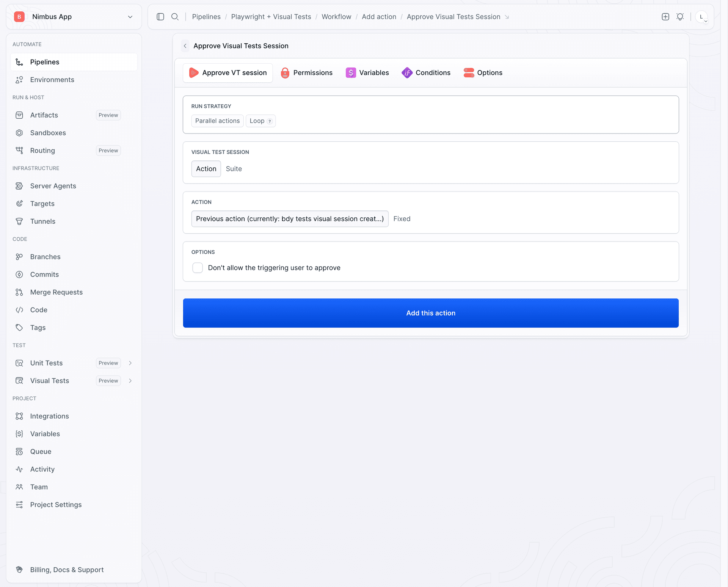
Task: Select Suite for visual test session
Action: coord(234,169)
